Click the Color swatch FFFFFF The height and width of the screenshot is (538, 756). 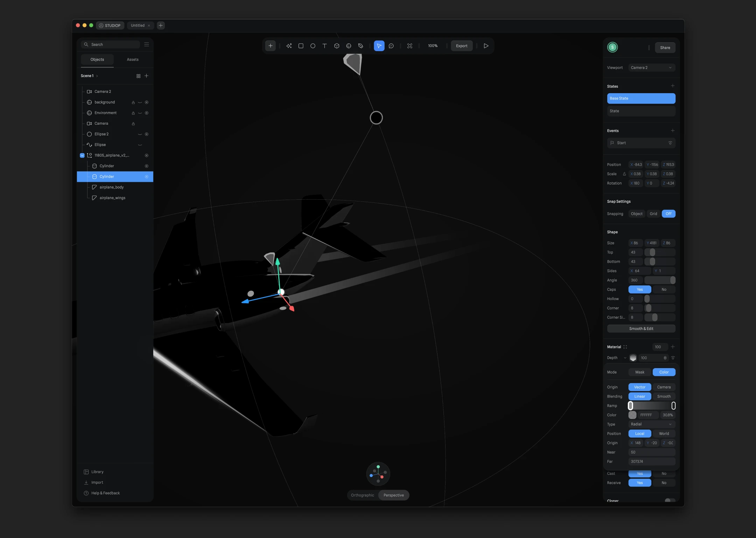pos(632,415)
